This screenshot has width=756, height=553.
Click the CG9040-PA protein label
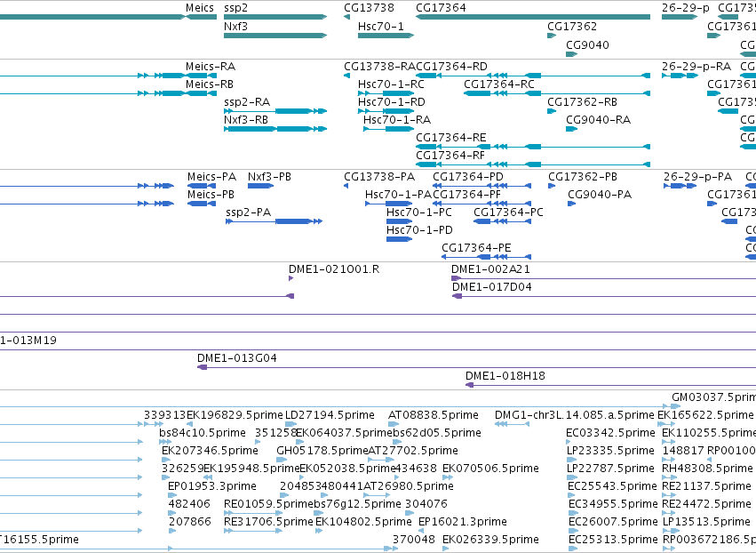[x=600, y=195]
